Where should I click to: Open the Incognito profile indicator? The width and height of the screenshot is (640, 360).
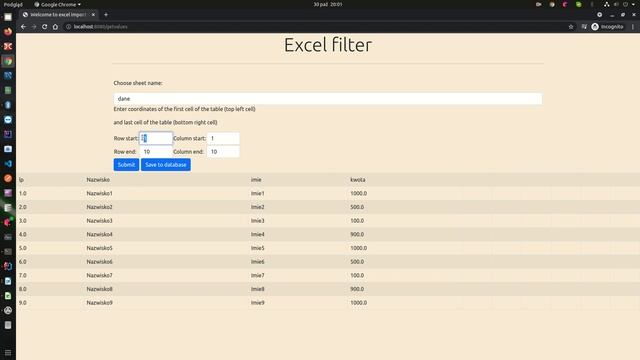pos(607,27)
